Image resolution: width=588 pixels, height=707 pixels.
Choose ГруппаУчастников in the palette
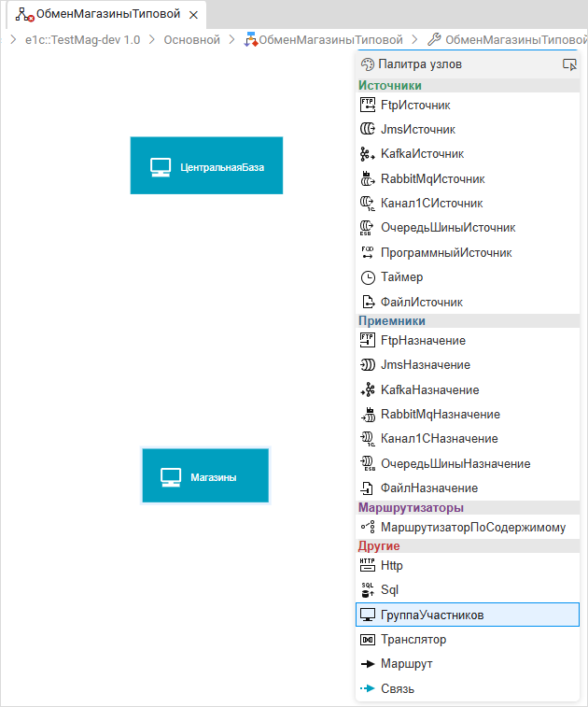point(432,615)
